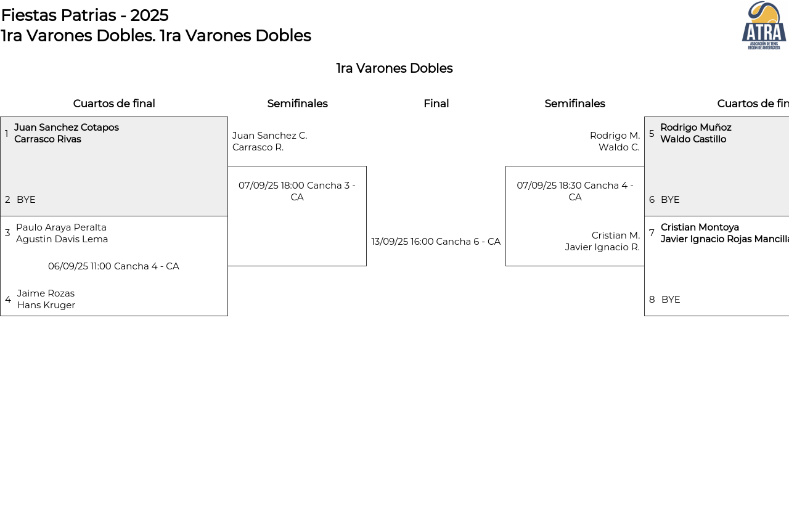Screen dimensions: 789x532
Task: Click the BYE entry at seed 6
Action: pyautogui.click(x=670, y=200)
